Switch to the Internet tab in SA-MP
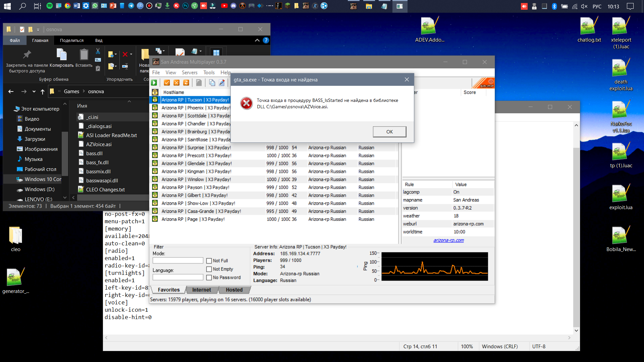644x362 pixels. (202, 290)
